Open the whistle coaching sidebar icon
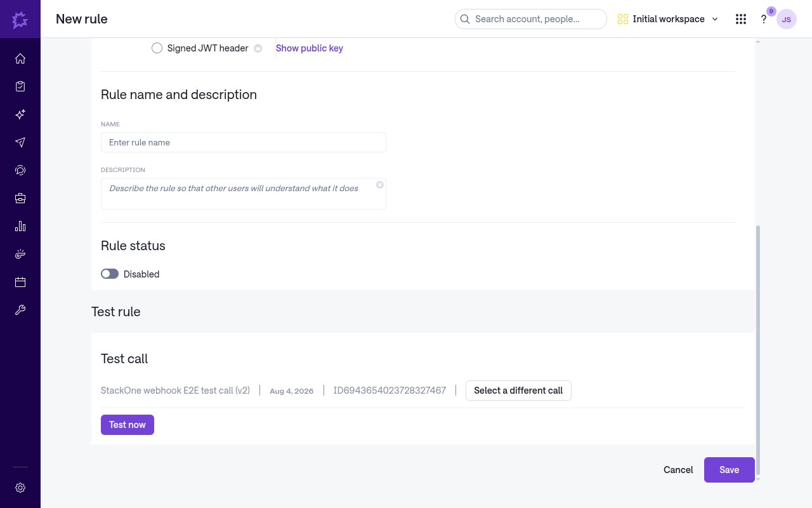The image size is (812, 508). pos(20,254)
